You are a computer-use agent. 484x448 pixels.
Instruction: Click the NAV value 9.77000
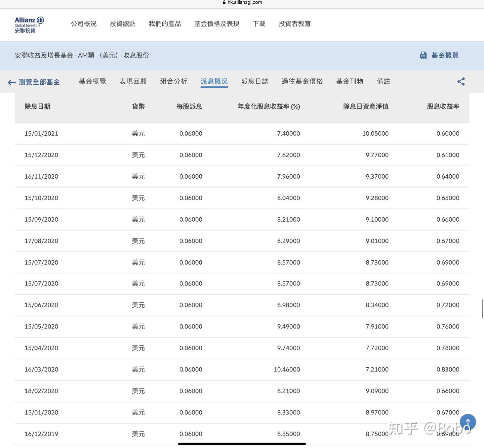pyautogui.click(x=377, y=155)
